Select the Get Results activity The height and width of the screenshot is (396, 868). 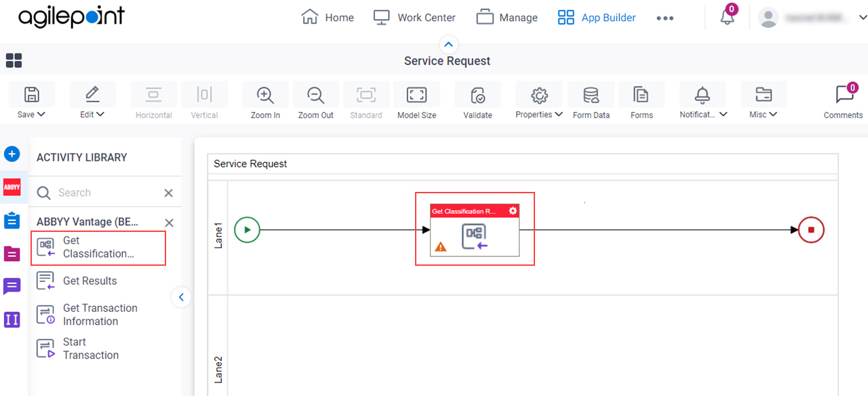click(x=77, y=281)
